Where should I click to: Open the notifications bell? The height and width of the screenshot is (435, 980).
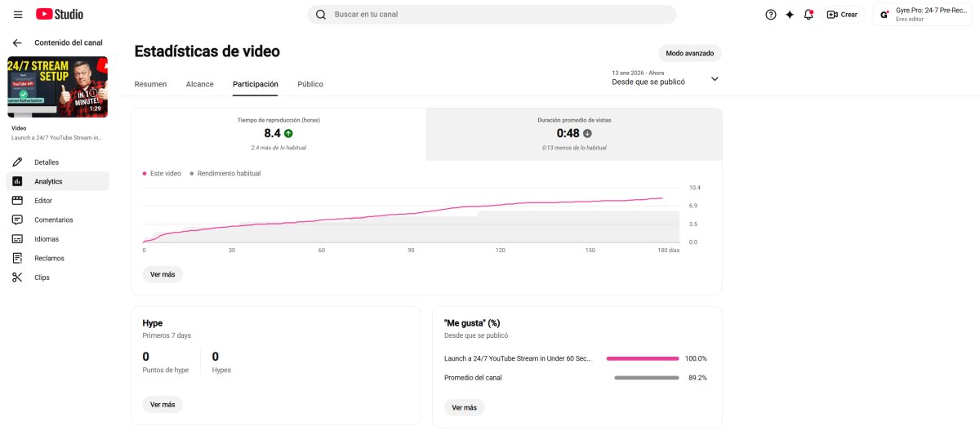[x=808, y=15]
